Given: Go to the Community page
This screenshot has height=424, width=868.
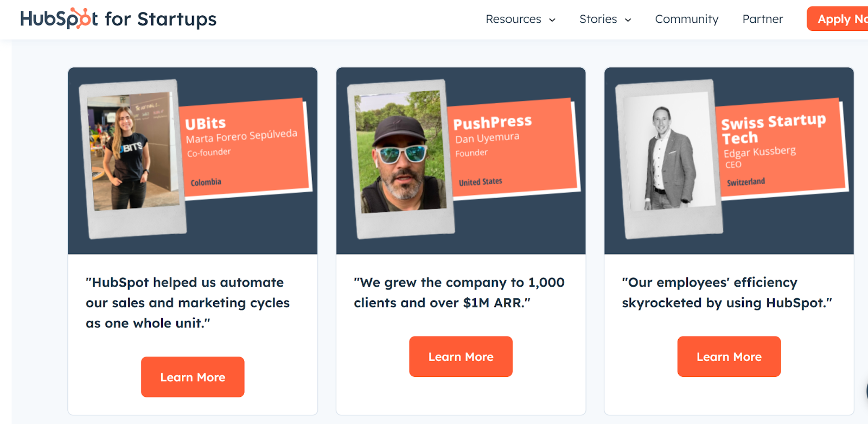Looking at the screenshot, I should pyautogui.click(x=686, y=19).
